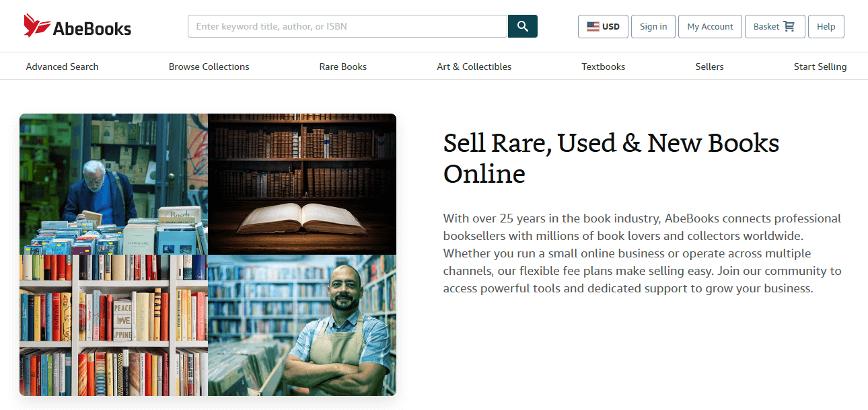Select Art & Collectibles in navigation
The width and height of the screenshot is (868, 410).
474,67
